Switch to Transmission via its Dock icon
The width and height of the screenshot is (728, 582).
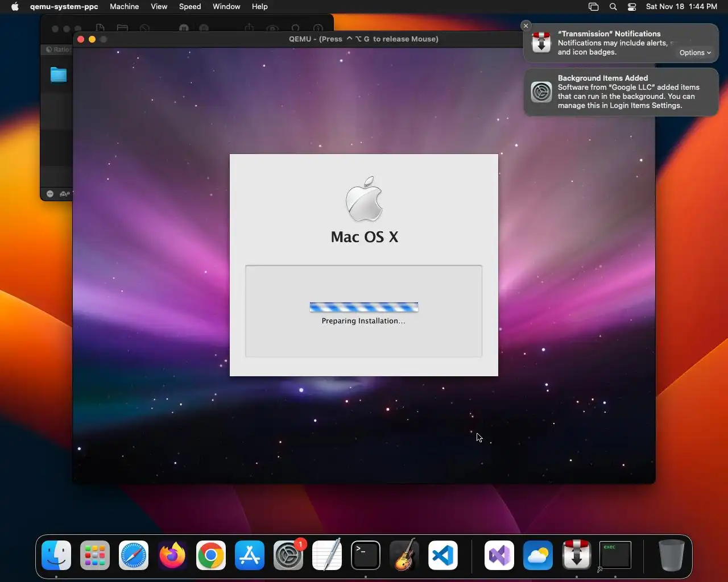pyautogui.click(x=577, y=555)
